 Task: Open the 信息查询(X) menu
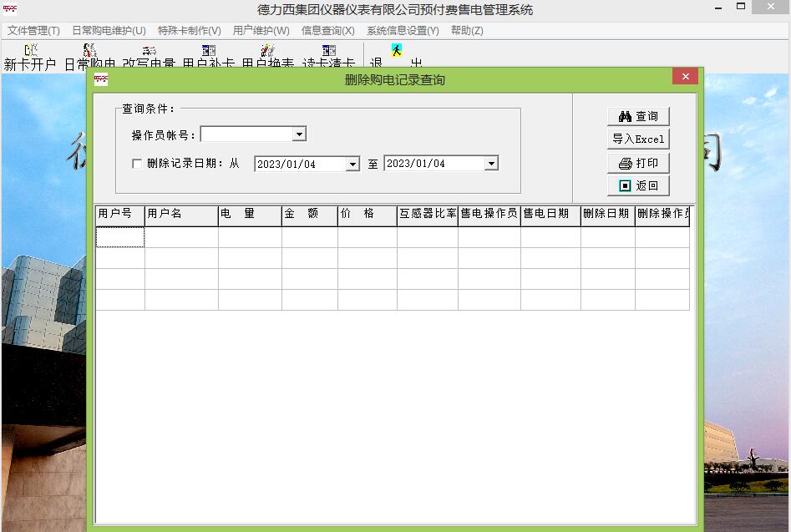[x=327, y=31]
